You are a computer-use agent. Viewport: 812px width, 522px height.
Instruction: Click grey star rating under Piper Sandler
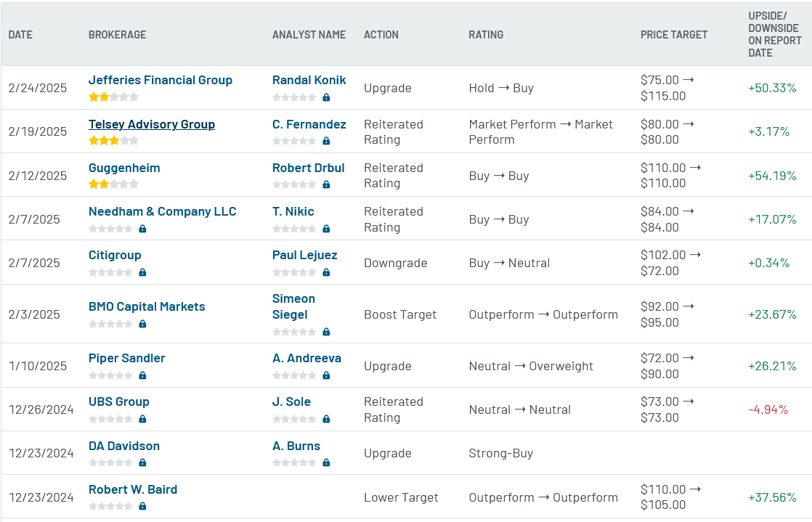point(110,375)
